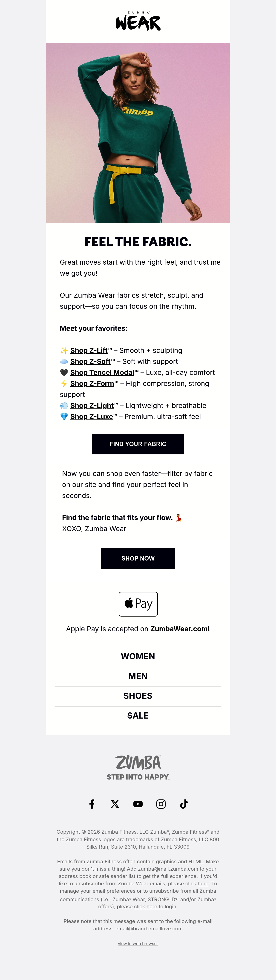Open the Facebook social icon
The height and width of the screenshot is (980, 276).
[92, 804]
